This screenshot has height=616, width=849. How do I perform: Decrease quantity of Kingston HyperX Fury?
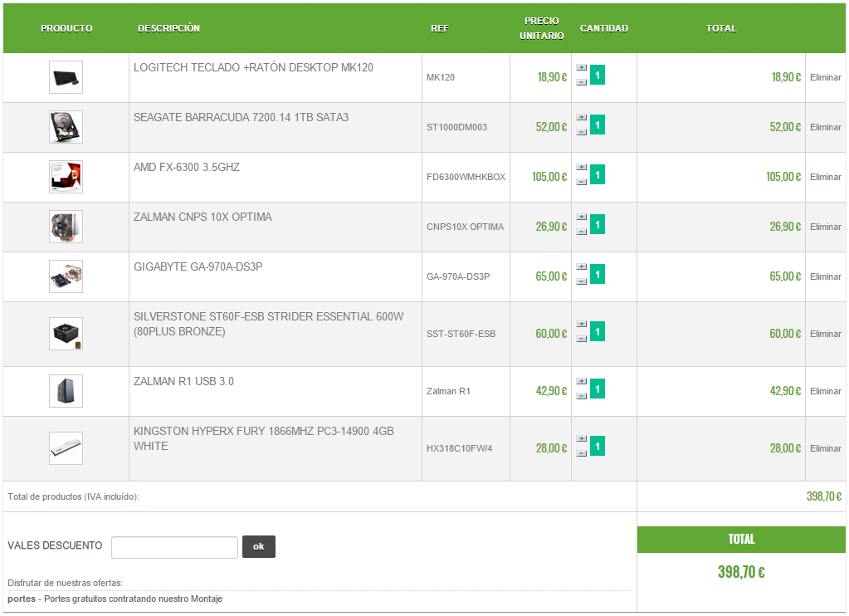(582, 453)
